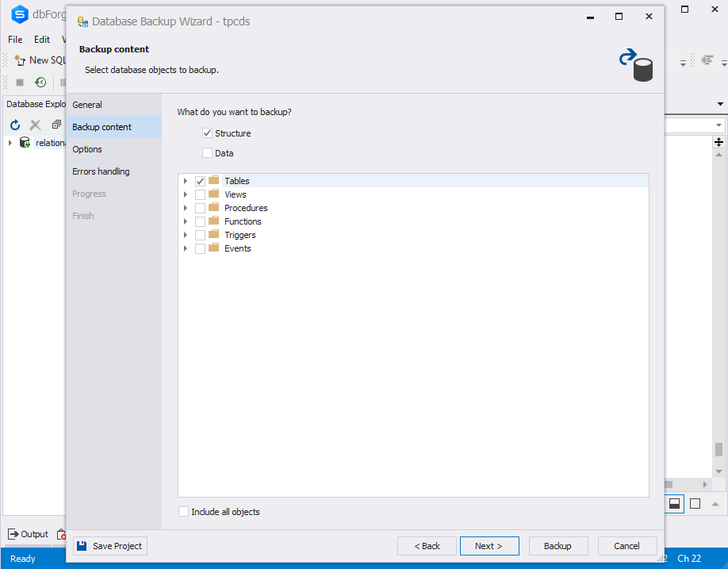The height and width of the screenshot is (569, 728).
Task: Check the Functions checkbox
Action: tap(200, 221)
